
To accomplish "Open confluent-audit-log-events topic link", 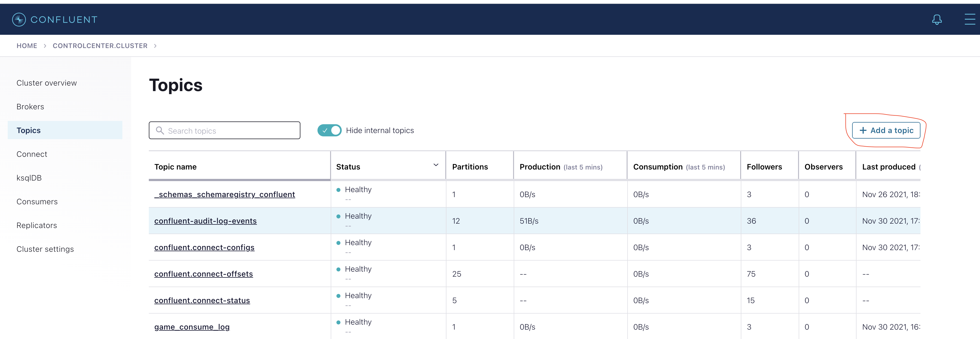I will click(205, 221).
